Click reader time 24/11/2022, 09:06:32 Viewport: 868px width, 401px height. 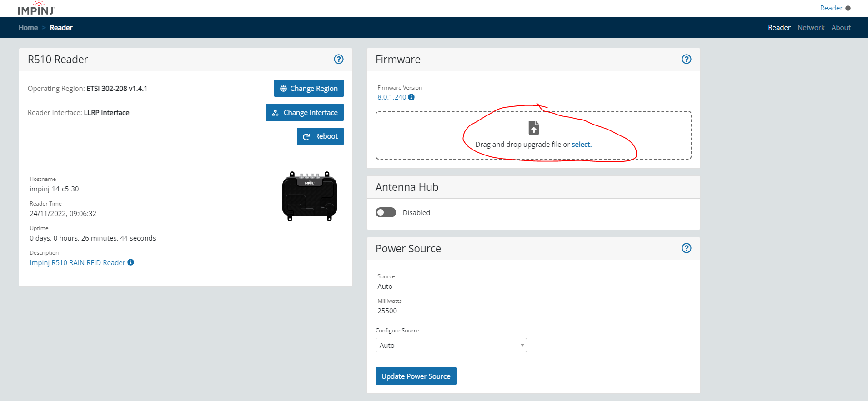63,214
